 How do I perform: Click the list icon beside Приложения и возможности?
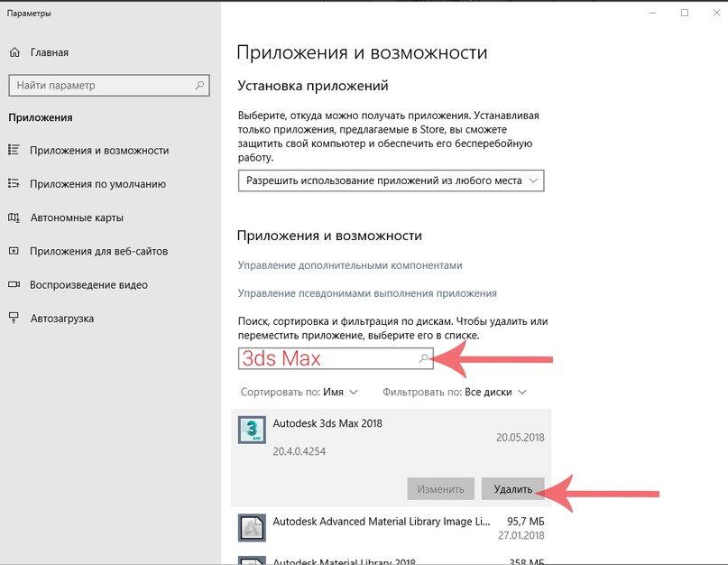click(x=14, y=150)
